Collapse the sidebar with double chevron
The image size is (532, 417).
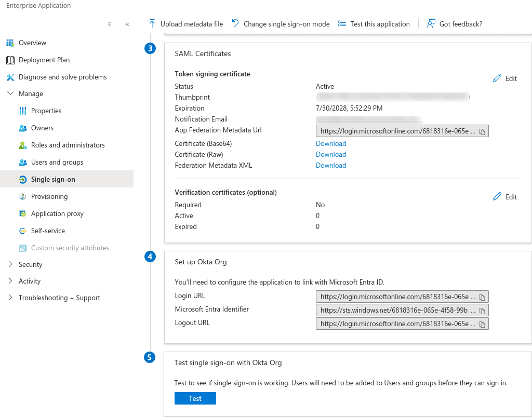pyautogui.click(x=127, y=24)
